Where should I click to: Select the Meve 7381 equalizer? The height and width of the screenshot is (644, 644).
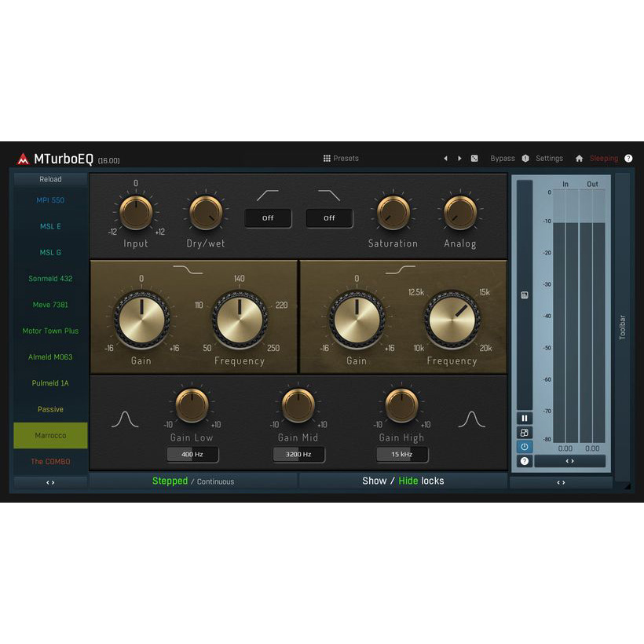coord(50,305)
